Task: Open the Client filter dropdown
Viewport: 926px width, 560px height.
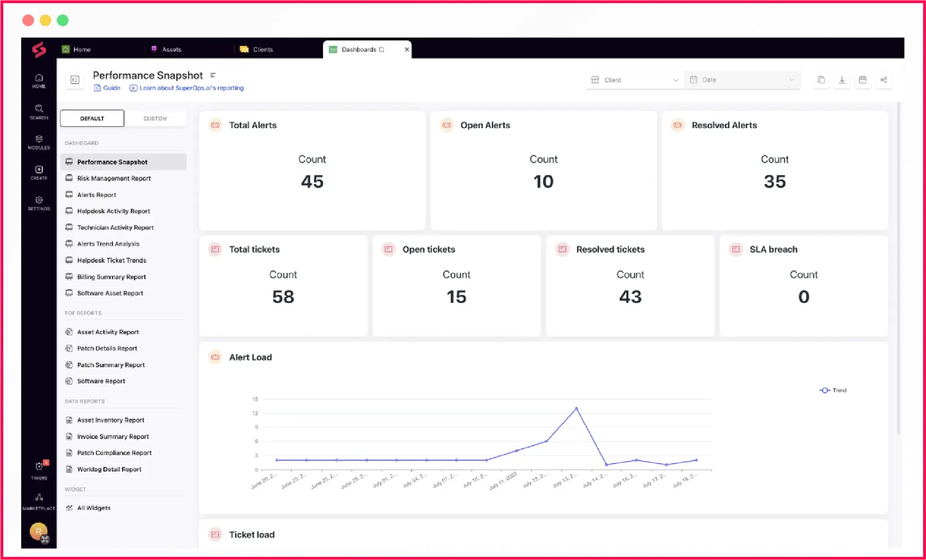Action: pyautogui.click(x=634, y=79)
